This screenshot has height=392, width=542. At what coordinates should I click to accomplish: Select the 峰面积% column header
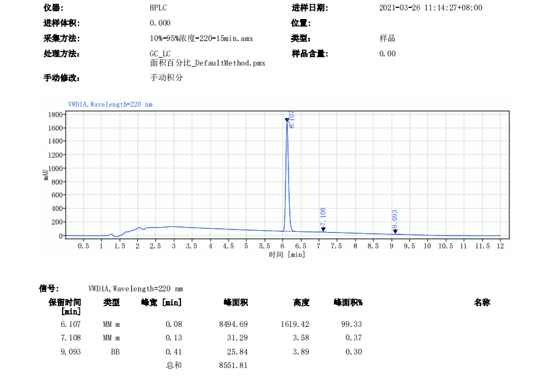[348, 302]
